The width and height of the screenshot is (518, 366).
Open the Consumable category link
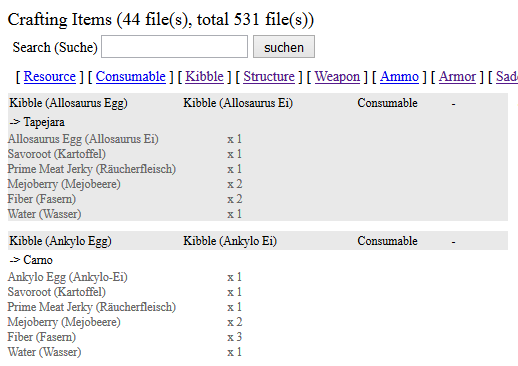[131, 77]
